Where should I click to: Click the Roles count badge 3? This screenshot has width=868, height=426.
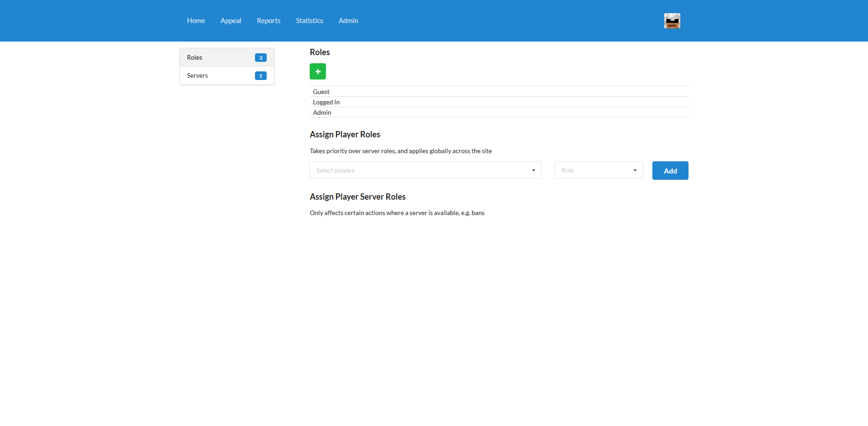[261, 58]
